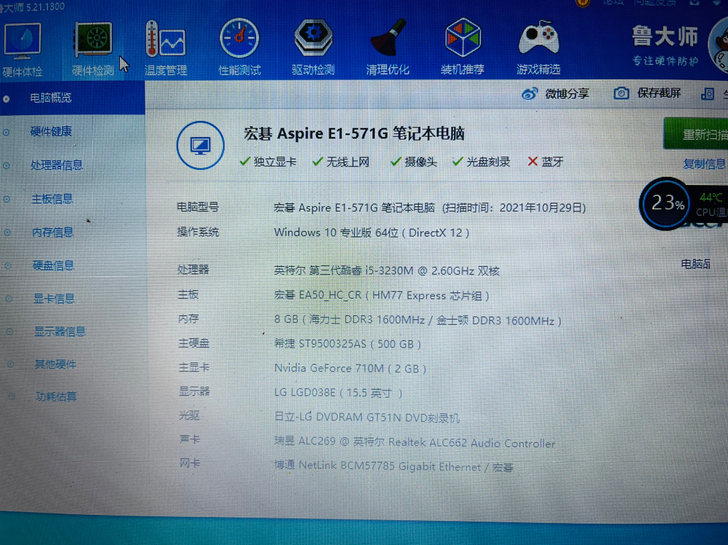
Task: Click 微博分享 share label
Action: tap(567, 94)
